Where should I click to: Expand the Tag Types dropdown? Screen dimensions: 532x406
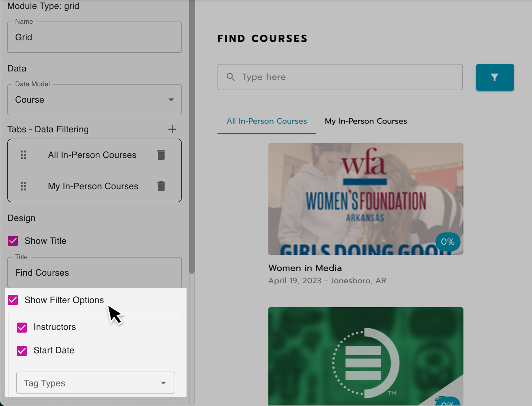(x=95, y=383)
